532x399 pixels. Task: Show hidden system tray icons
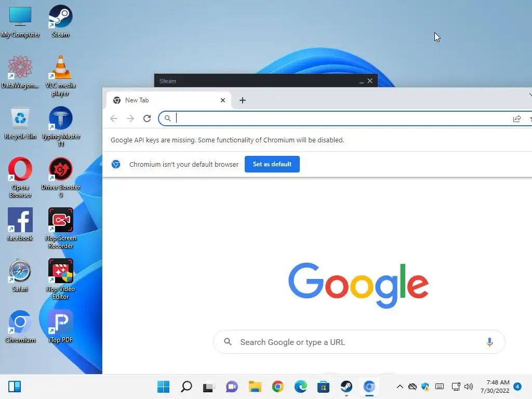pyautogui.click(x=400, y=387)
